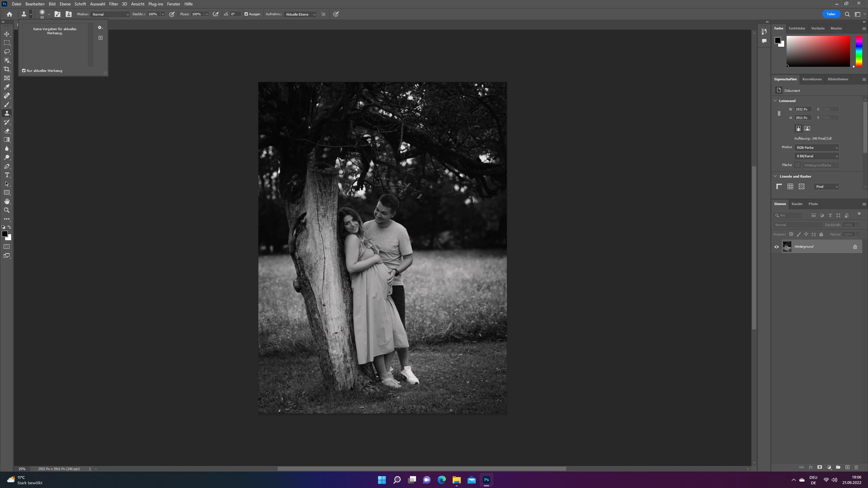Click the delete layer trash icon
868x488 pixels.
[856, 467]
